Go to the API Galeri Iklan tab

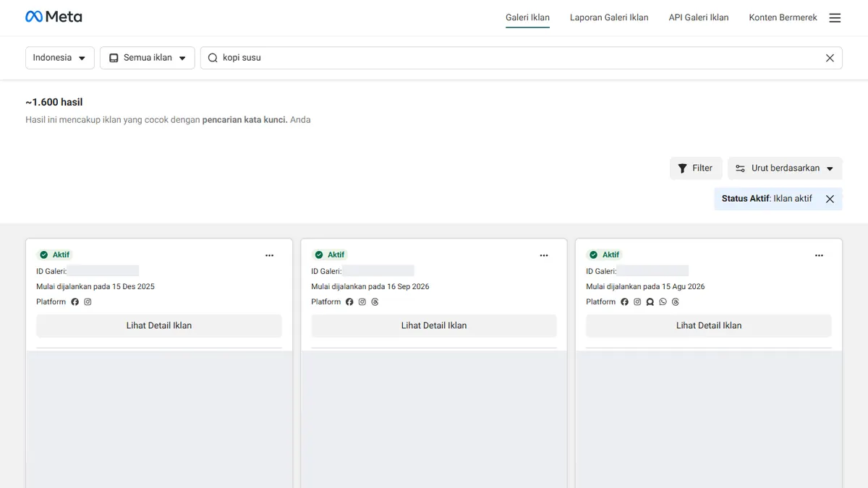pyautogui.click(x=699, y=17)
